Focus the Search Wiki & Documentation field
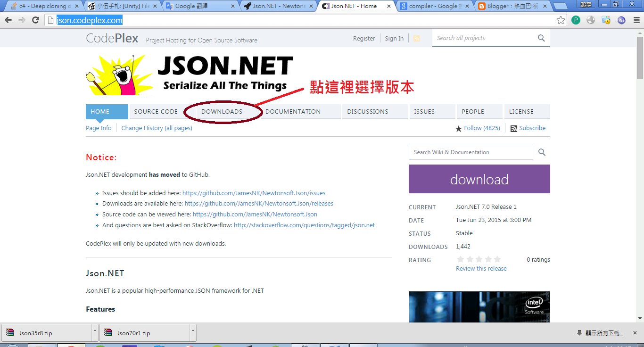 tap(471, 152)
